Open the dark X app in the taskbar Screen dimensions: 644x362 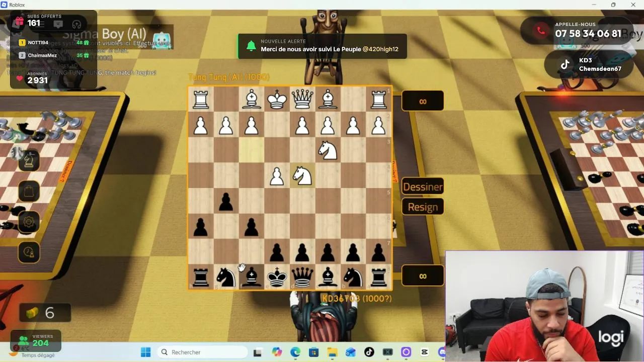(x=387, y=352)
